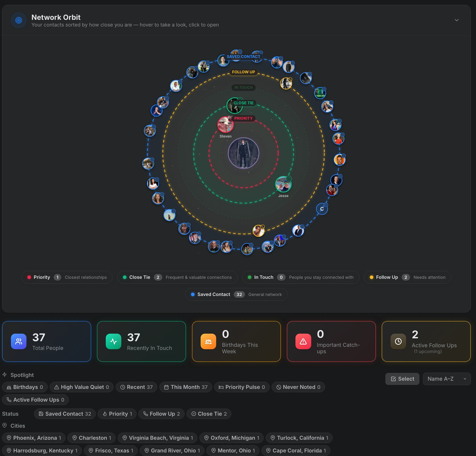Filter by Harrodsburg, Kentucky chip
The height and width of the screenshot is (456, 476).
42,451
